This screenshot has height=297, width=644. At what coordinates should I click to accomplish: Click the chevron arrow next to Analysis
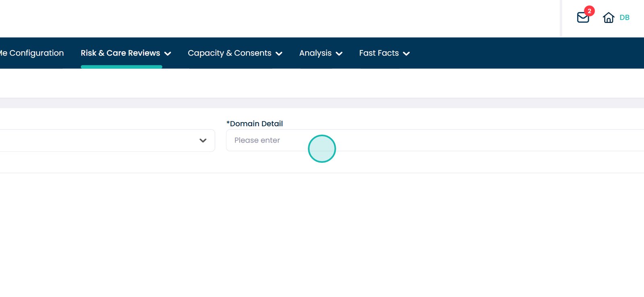click(339, 54)
